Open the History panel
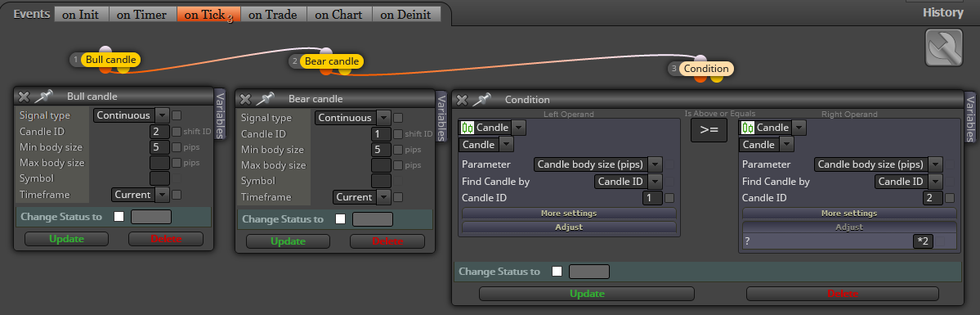Image resolution: width=980 pixels, height=315 pixels. click(943, 12)
